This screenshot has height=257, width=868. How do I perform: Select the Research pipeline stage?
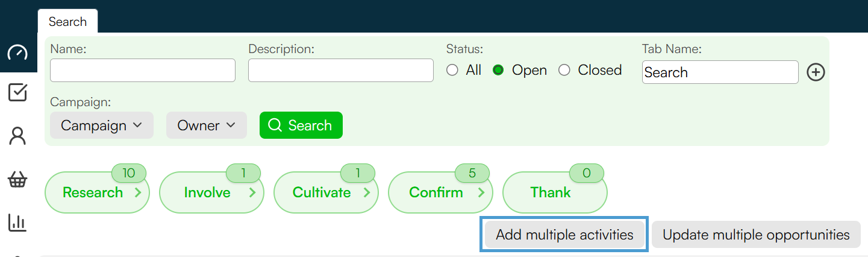pos(97,192)
